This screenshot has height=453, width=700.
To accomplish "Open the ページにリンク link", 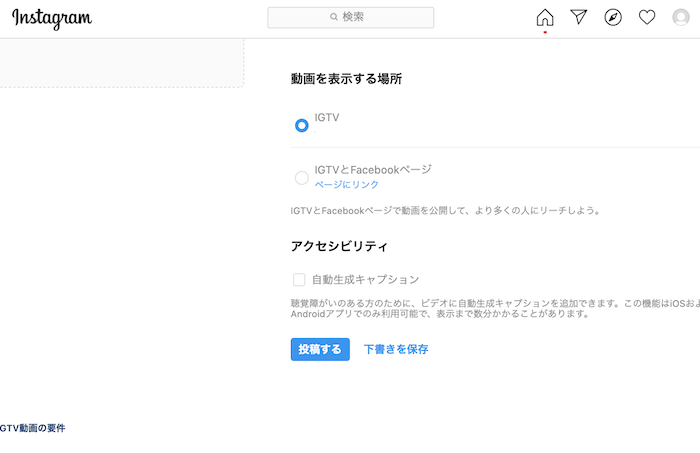I will coord(346,184).
